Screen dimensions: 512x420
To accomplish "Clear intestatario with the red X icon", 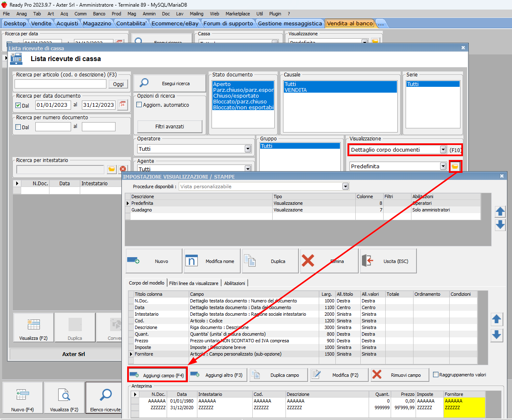I will pyautogui.click(x=123, y=169).
